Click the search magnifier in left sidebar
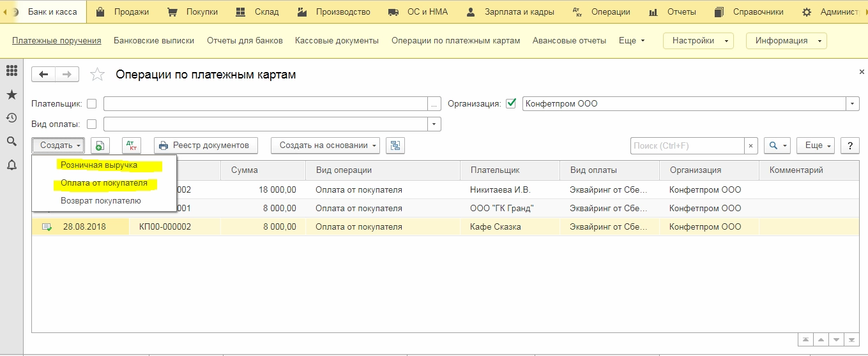 click(x=11, y=141)
